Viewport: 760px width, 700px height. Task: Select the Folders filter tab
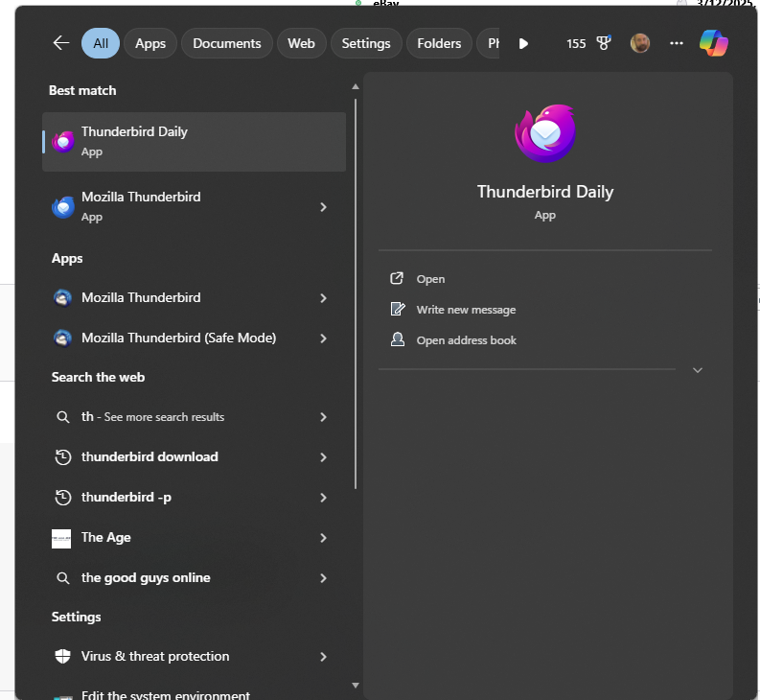(x=439, y=43)
